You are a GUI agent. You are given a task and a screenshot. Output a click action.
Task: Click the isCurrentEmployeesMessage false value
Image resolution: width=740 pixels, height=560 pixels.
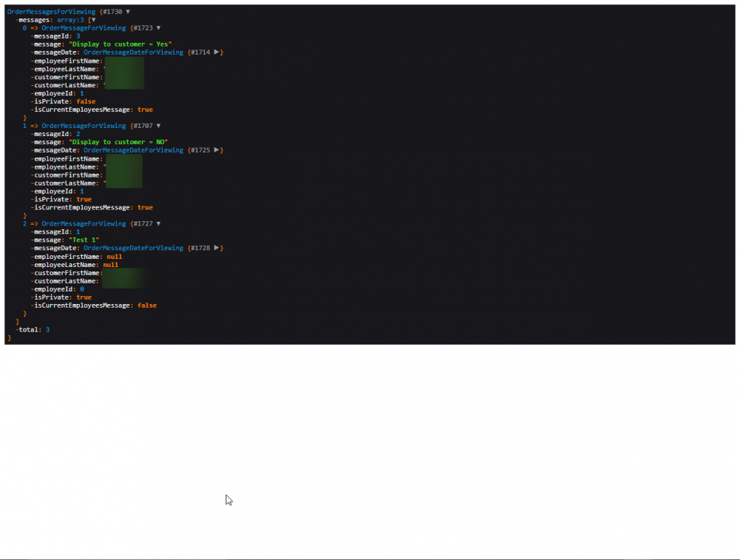pos(147,306)
